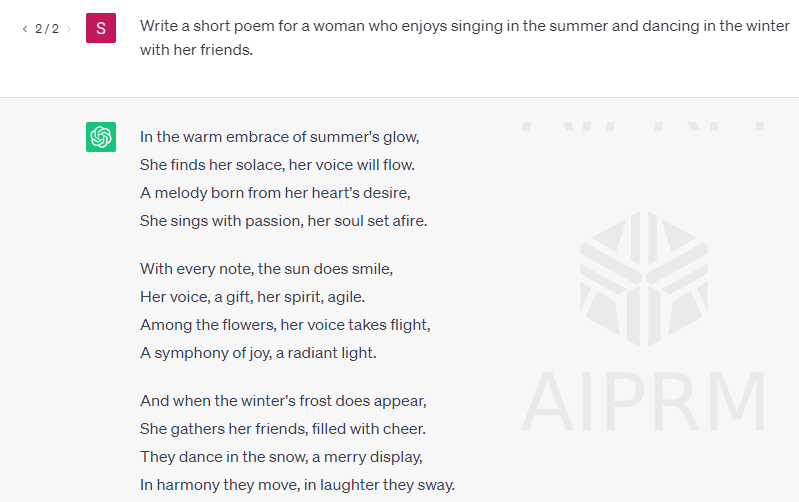Click the line 'And when the winter's frost does appear'
The image size is (799, 502).
click(283, 401)
